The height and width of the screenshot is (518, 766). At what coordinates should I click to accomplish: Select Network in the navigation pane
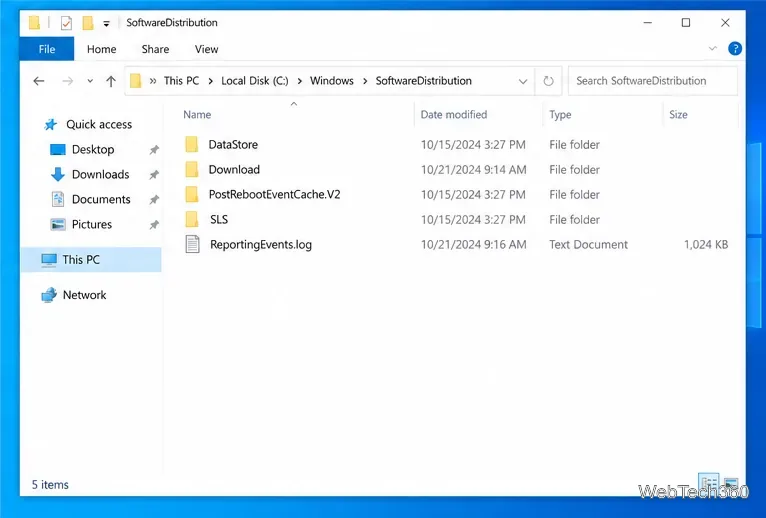tap(84, 295)
